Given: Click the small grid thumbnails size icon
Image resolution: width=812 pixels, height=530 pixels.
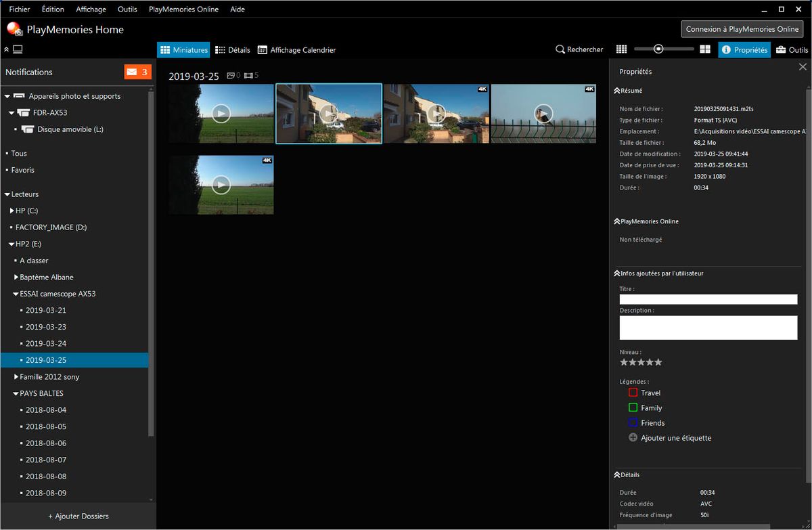Looking at the screenshot, I should pos(622,49).
